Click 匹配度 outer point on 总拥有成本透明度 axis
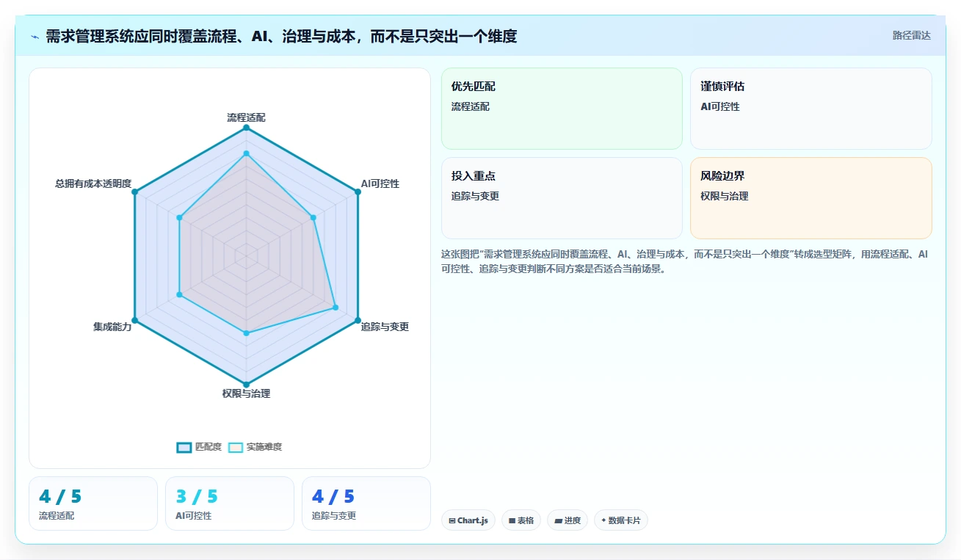This screenshot has height=560, width=961. click(134, 192)
